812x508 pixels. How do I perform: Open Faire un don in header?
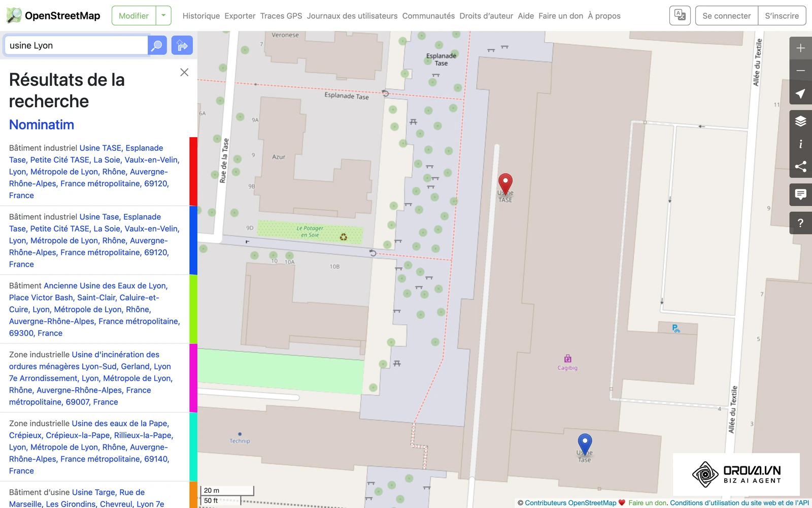(x=561, y=16)
